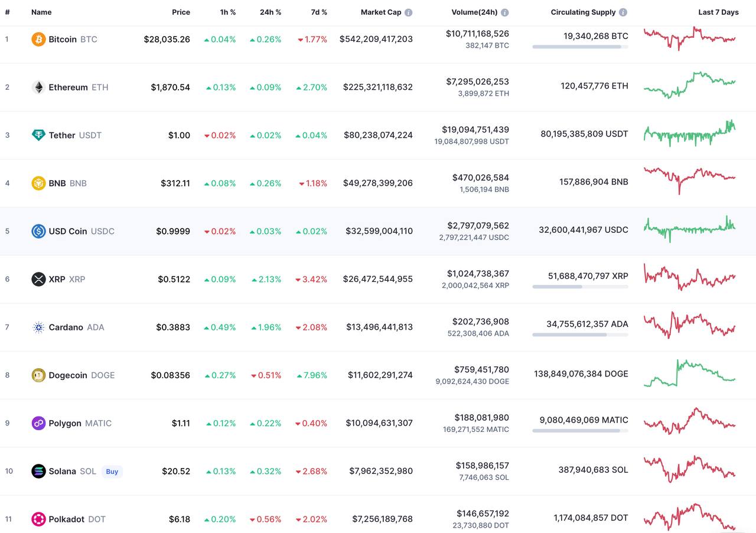The height and width of the screenshot is (533, 756).
Task: Click the Ethereum diamond logo icon
Action: [x=38, y=87]
